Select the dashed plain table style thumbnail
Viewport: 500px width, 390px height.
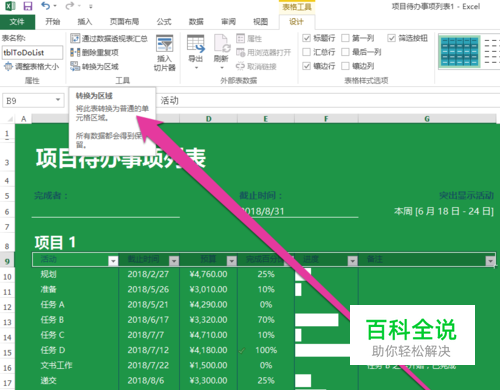pos(491,52)
